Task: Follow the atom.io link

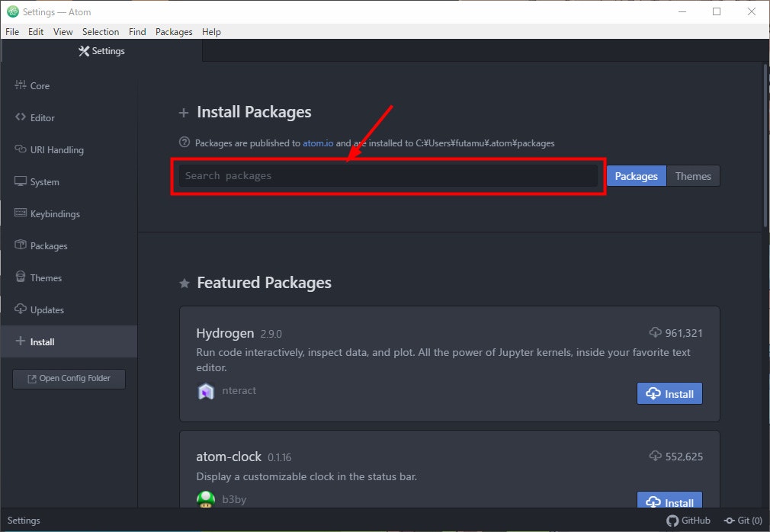Action: point(318,143)
